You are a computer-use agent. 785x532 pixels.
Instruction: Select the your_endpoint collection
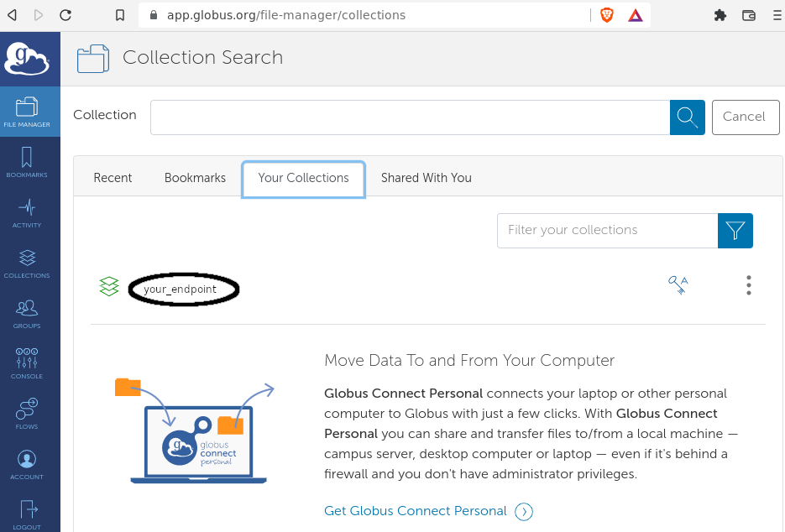pyautogui.click(x=181, y=289)
